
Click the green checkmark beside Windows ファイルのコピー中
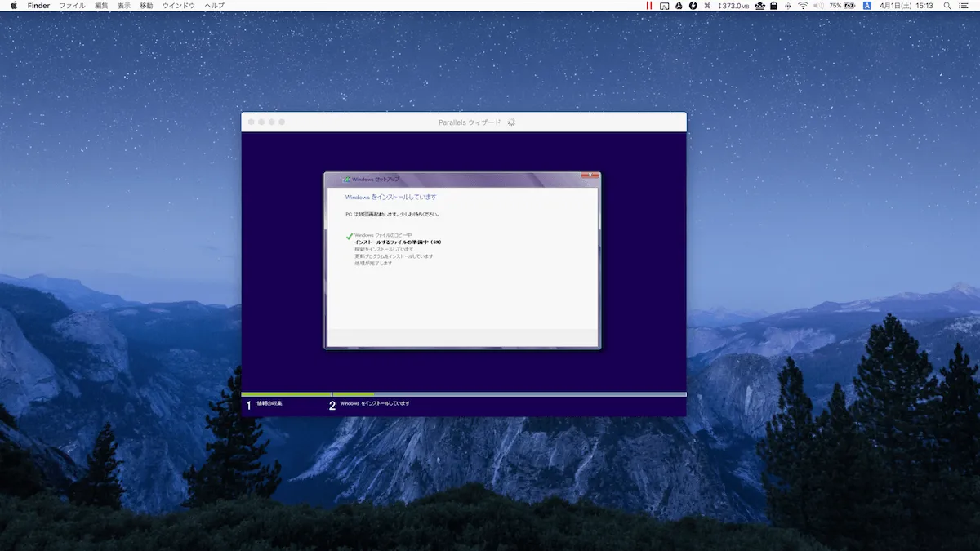[350, 236]
